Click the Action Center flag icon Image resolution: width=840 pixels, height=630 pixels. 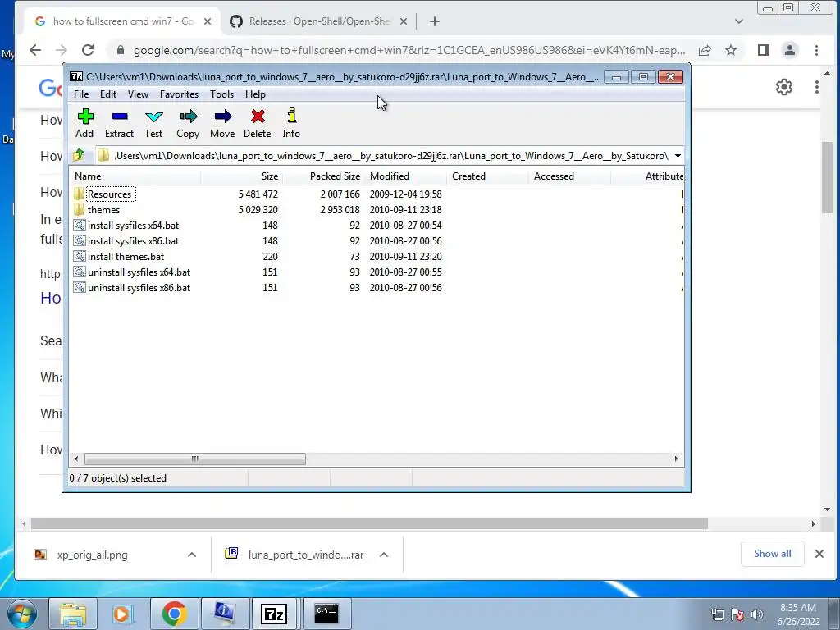[x=737, y=614]
